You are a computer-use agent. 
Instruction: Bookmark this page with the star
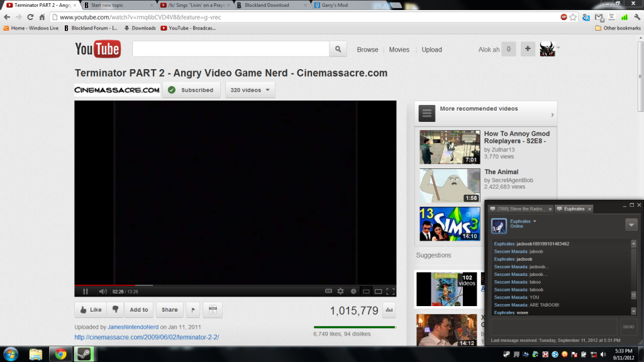point(573,17)
